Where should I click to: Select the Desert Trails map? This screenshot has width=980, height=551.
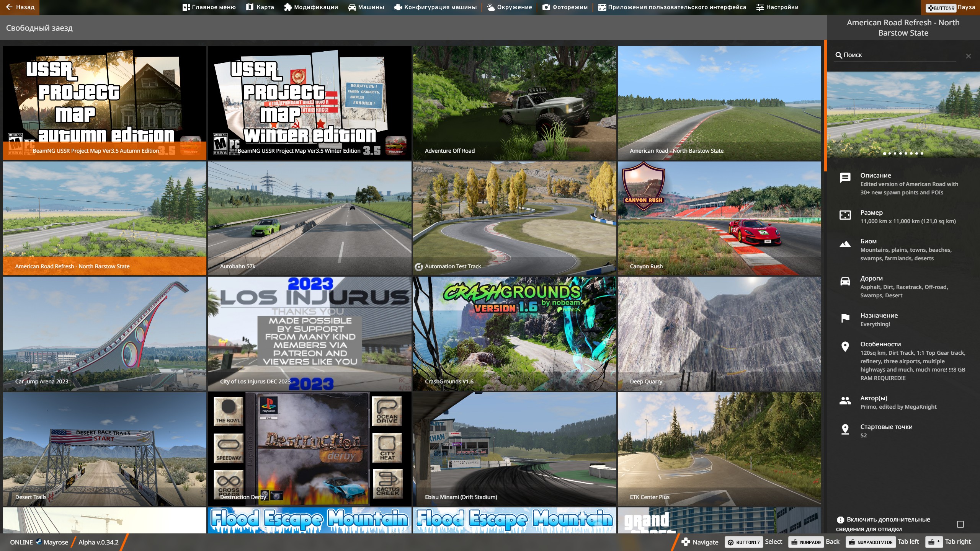point(105,449)
